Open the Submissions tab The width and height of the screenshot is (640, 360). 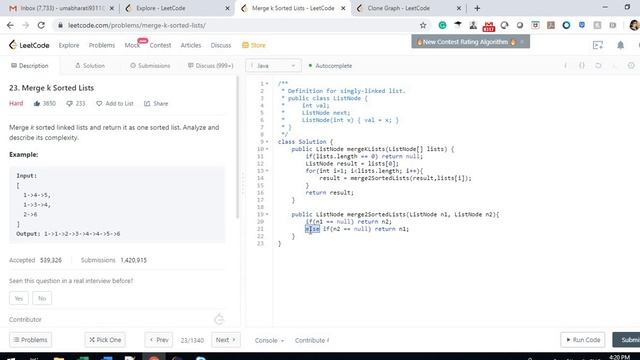[150, 66]
